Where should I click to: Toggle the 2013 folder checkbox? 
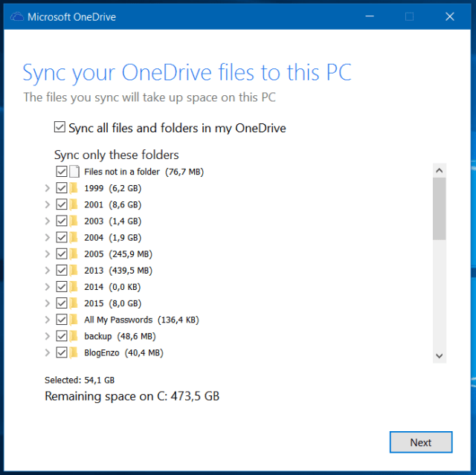[x=62, y=271]
